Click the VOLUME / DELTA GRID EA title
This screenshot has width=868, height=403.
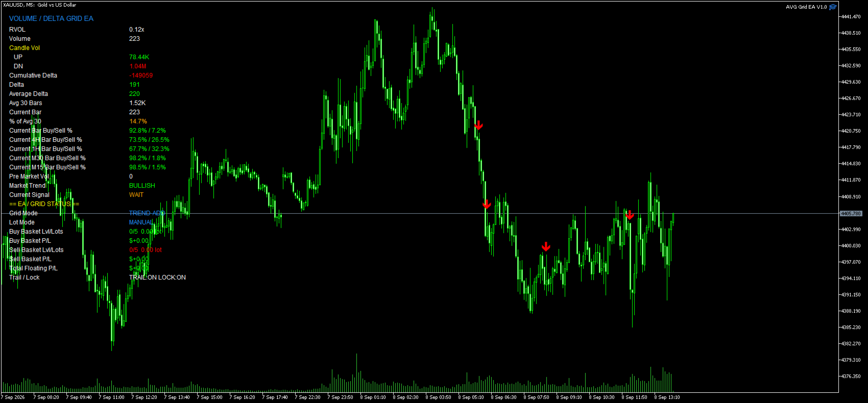[x=51, y=18]
